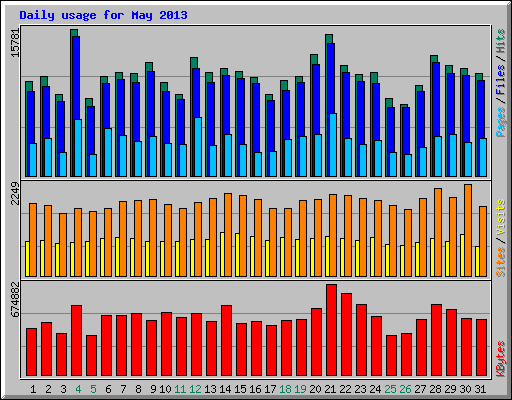The height and width of the screenshot is (400, 512).
Task: Click day 21 on the x-axis
Action: (330, 389)
